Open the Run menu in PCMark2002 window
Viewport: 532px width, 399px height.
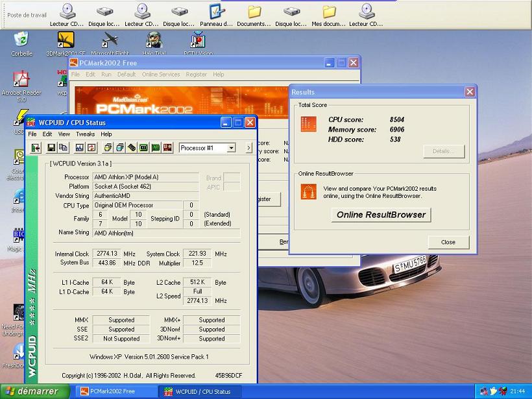pos(106,75)
